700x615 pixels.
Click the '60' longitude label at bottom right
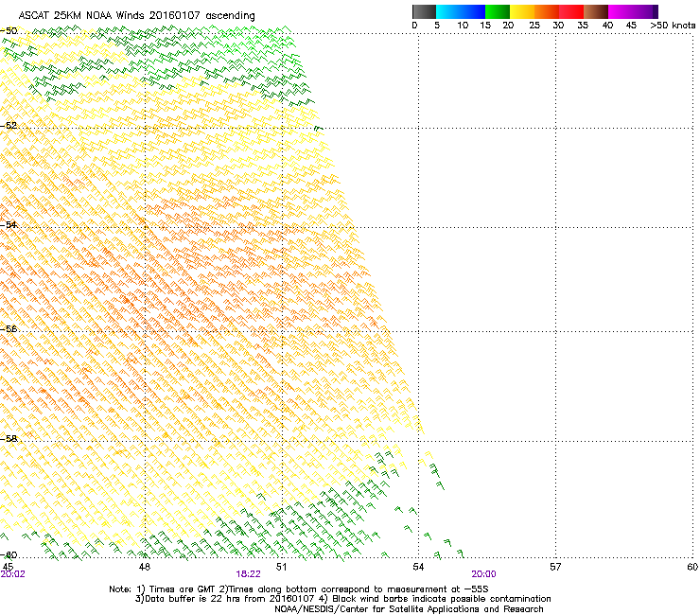tap(692, 567)
